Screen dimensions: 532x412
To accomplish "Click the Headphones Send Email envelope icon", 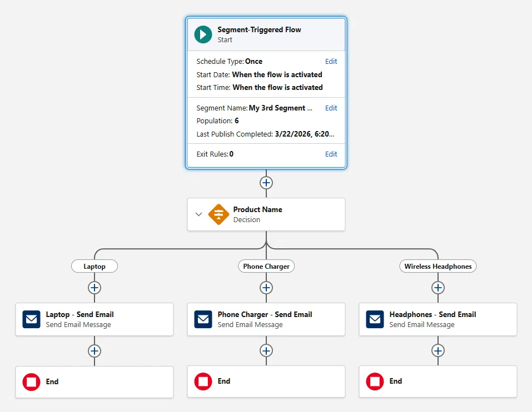I will 375,319.
